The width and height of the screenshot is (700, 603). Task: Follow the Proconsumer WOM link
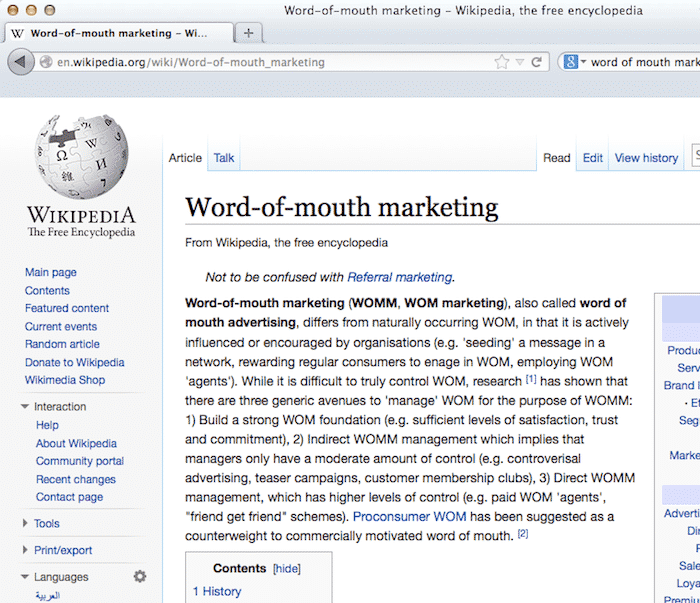click(x=409, y=516)
